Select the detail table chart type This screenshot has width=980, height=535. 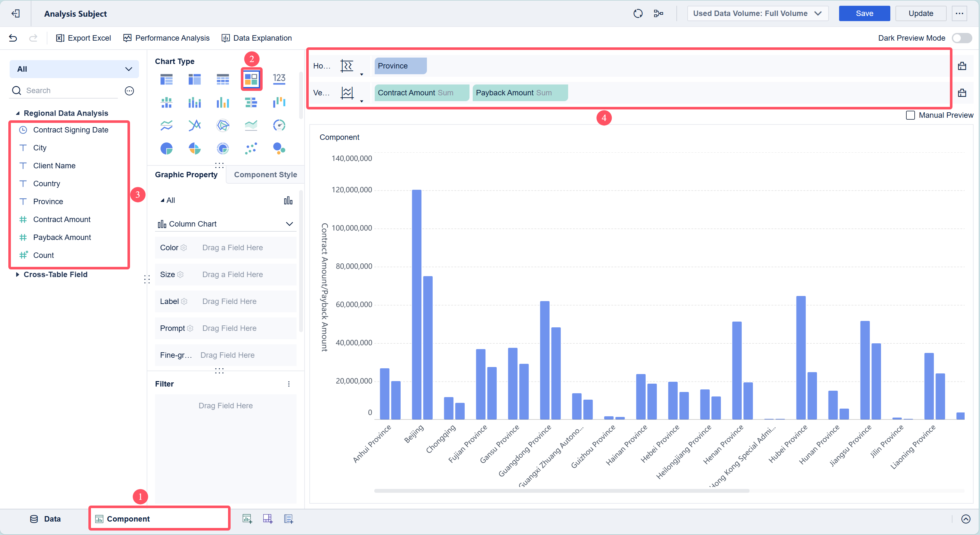pos(223,79)
